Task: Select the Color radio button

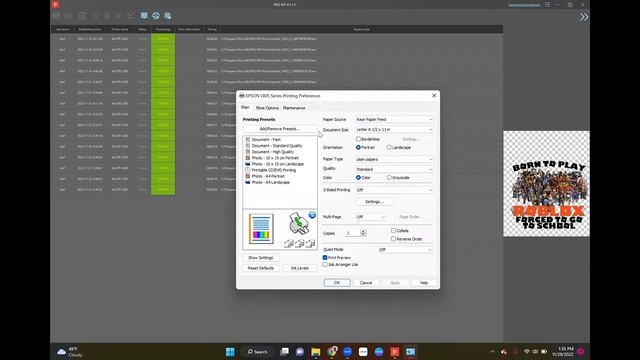Action: (x=358, y=178)
